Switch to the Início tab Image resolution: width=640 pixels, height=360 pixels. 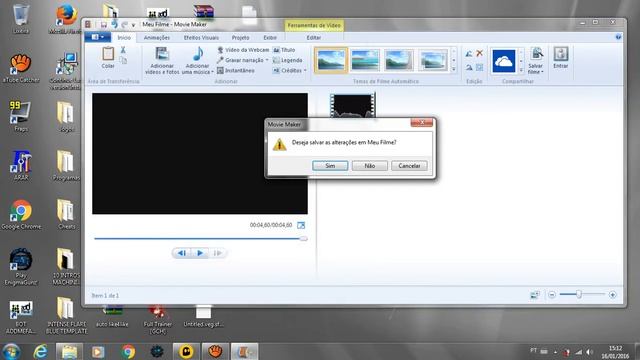pyautogui.click(x=124, y=38)
